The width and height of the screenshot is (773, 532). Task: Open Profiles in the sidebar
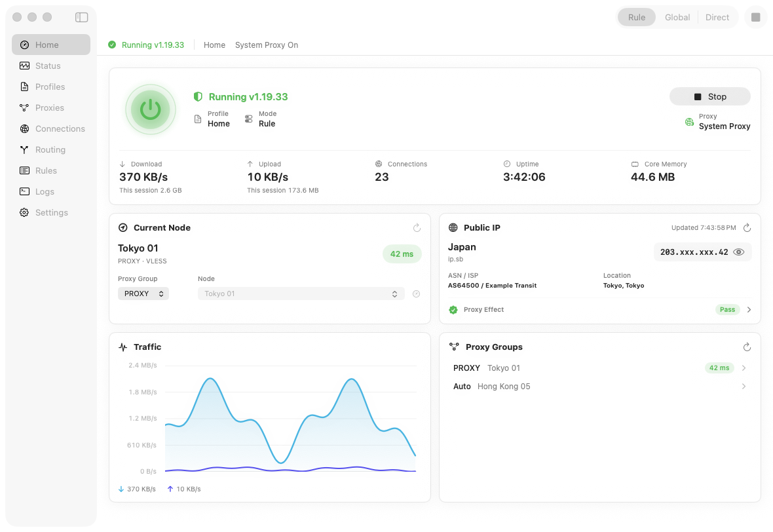51,86
